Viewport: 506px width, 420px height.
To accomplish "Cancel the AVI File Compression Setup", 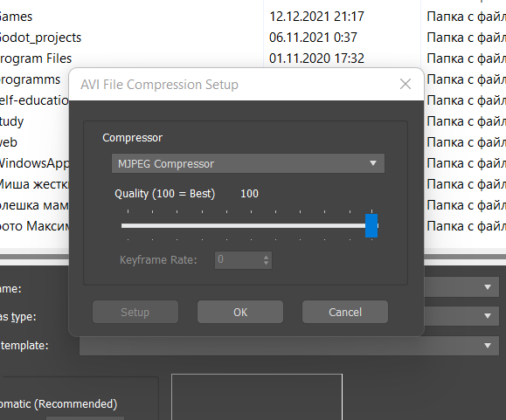I will click(x=345, y=312).
